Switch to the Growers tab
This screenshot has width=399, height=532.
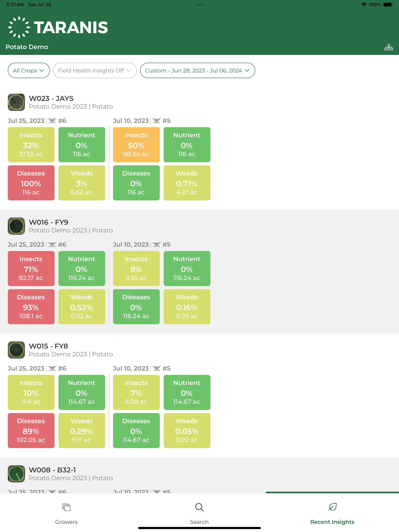click(x=66, y=522)
